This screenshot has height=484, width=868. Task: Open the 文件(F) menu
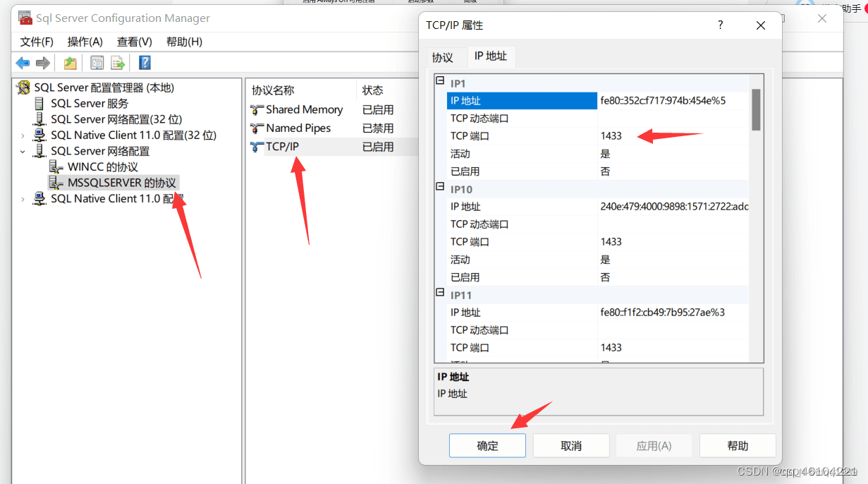click(x=37, y=42)
